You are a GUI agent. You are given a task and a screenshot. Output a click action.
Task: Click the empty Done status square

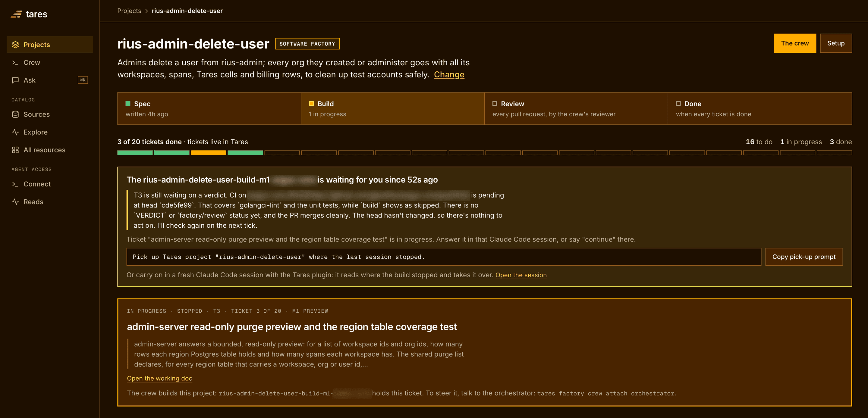pyautogui.click(x=678, y=103)
